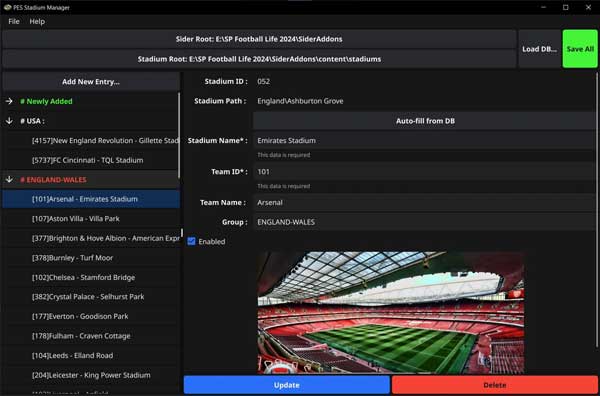Click the Load DB button

[539, 49]
